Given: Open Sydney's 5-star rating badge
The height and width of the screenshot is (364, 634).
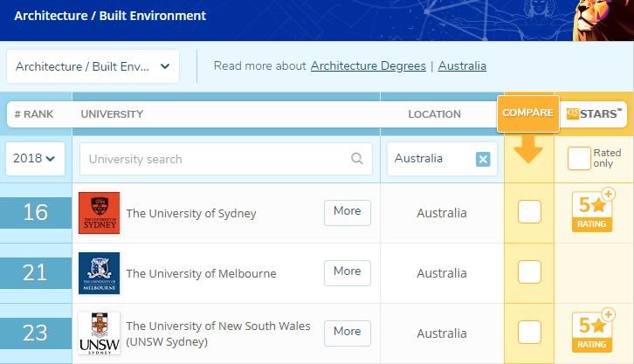Looking at the screenshot, I should (594, 210).
